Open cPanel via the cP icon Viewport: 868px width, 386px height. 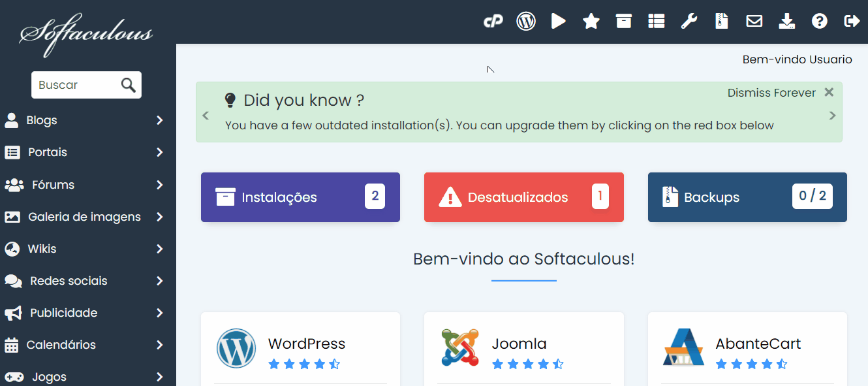(493, 22)
